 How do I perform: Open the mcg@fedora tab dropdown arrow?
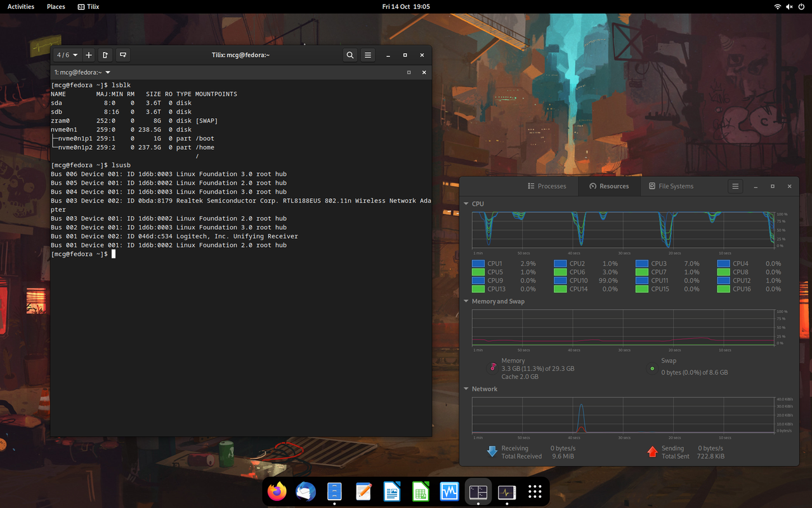108,72
